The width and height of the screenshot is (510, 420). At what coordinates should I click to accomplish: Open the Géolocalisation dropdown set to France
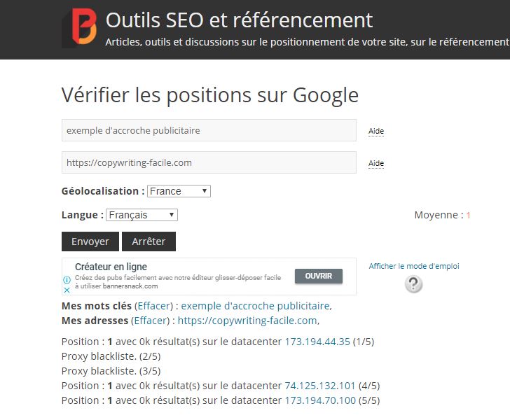tap(179, 191)
